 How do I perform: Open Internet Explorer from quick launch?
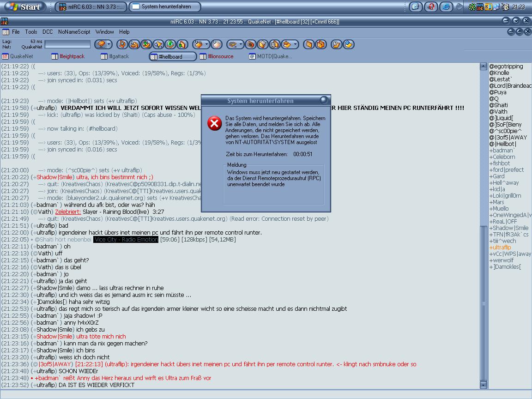click(446, 6)
